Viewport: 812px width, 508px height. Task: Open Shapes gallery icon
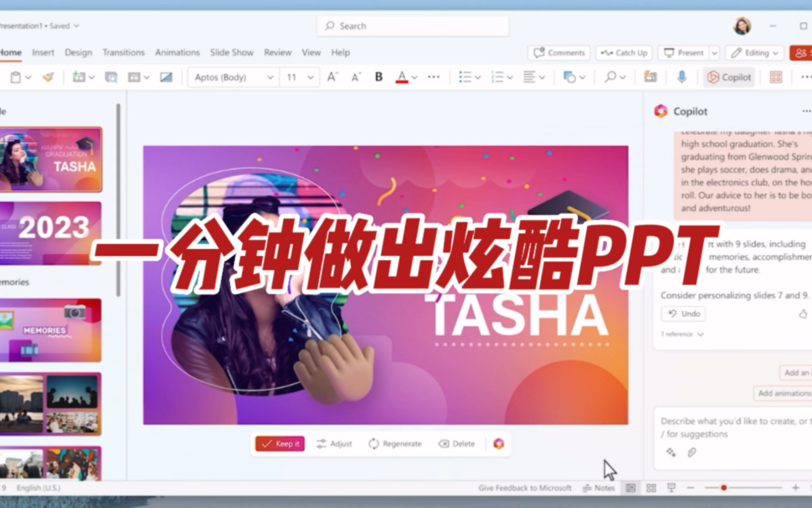(569, 77)
